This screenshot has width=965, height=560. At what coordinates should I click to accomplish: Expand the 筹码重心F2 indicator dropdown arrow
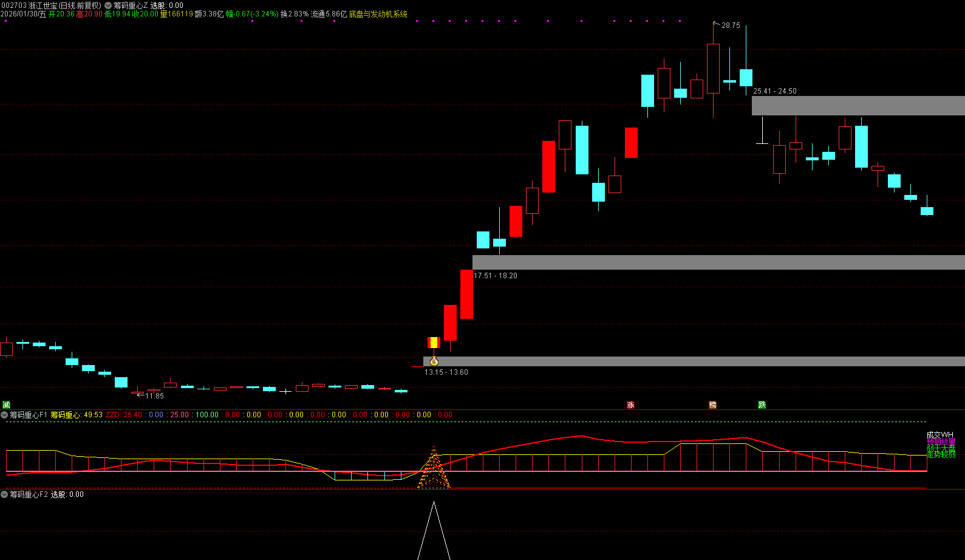click(4, 494)
